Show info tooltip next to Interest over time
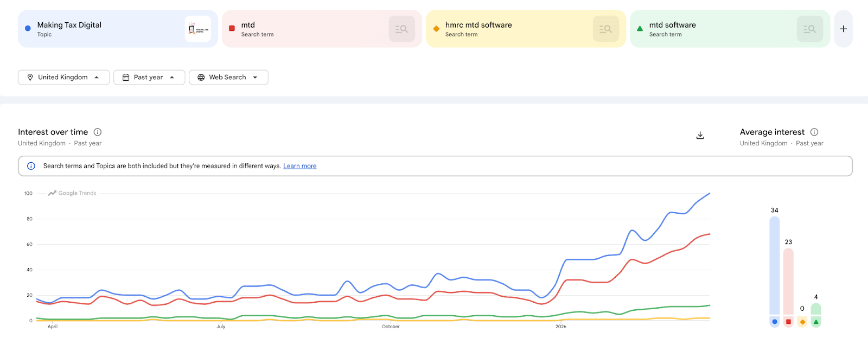 coord(98,132)
